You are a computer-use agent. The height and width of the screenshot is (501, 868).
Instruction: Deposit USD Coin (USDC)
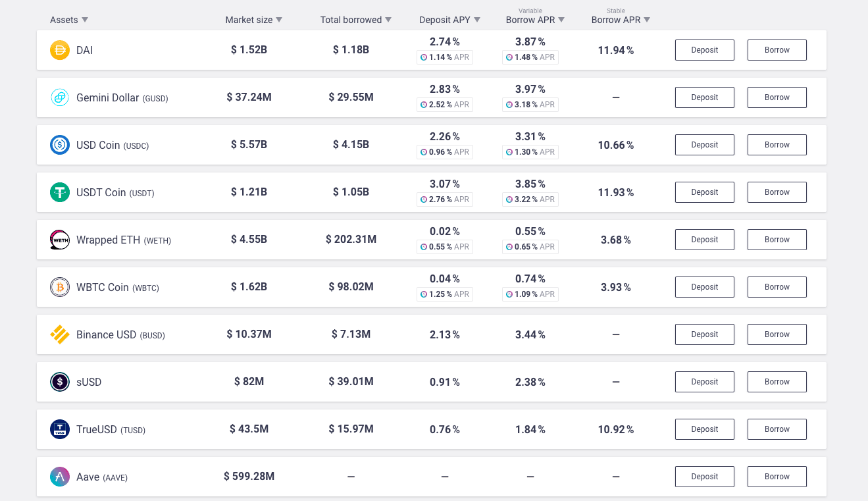pyautogui.click(x=705, y=145)
